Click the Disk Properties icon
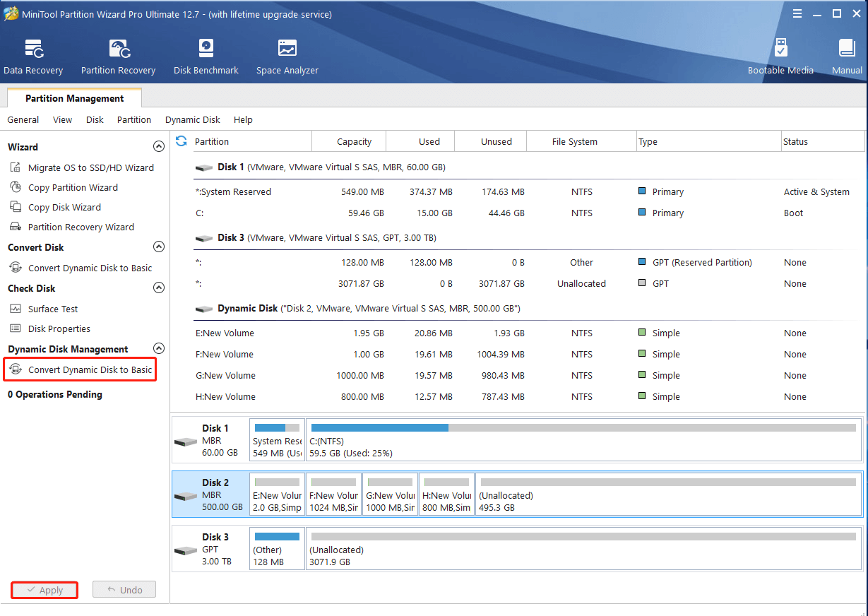 coord(16,328)
